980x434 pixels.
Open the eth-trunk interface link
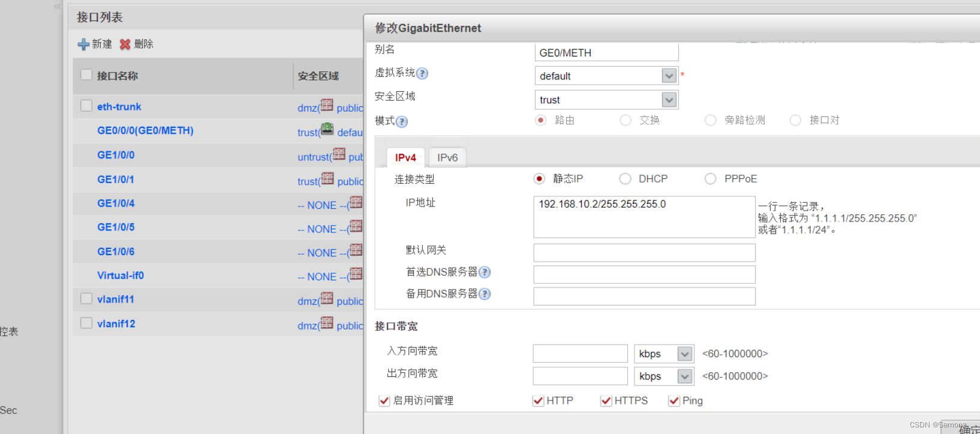(119, 107)
